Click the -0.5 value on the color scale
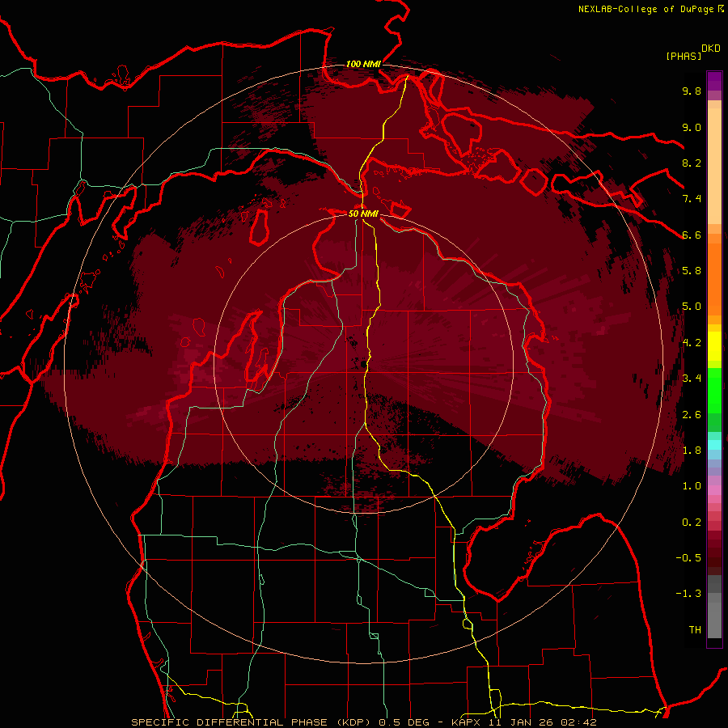728x728 pixels. [688, 558]
